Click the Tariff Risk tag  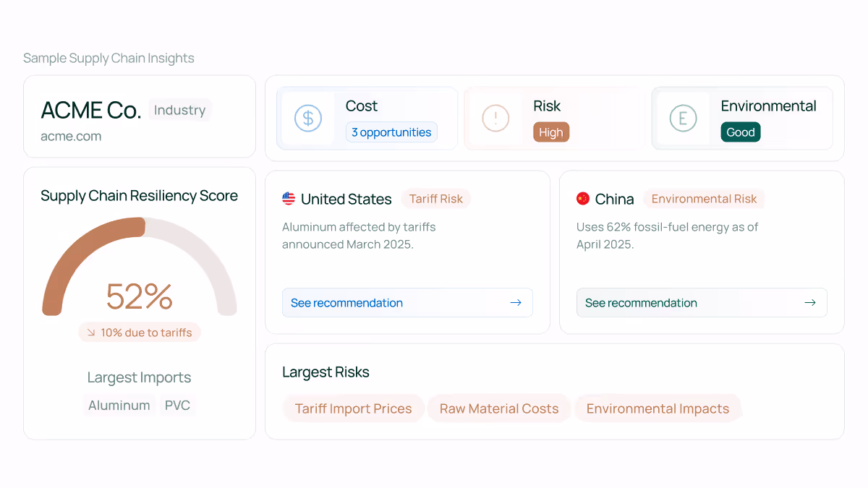click(436, 199)
